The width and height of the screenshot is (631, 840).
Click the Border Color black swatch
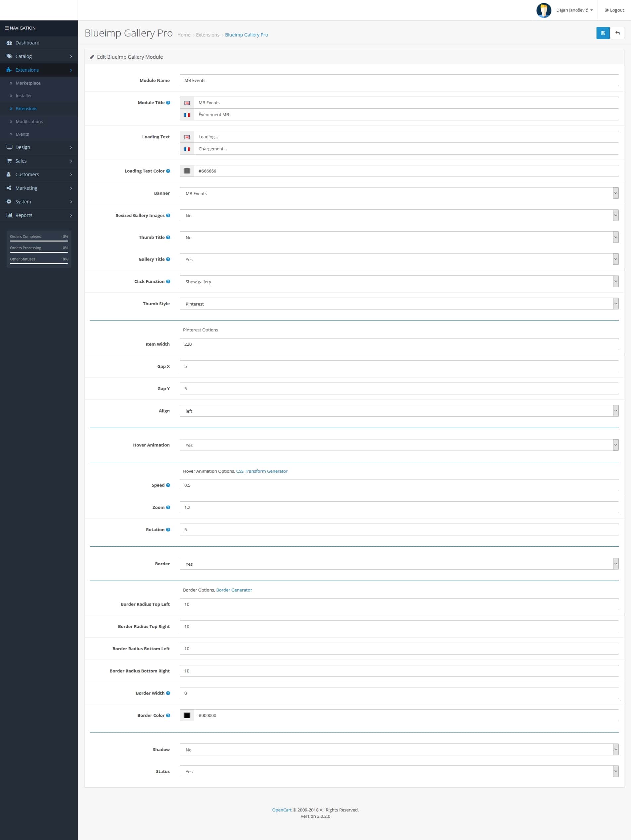pyautogui.click(x=187, y=716)
